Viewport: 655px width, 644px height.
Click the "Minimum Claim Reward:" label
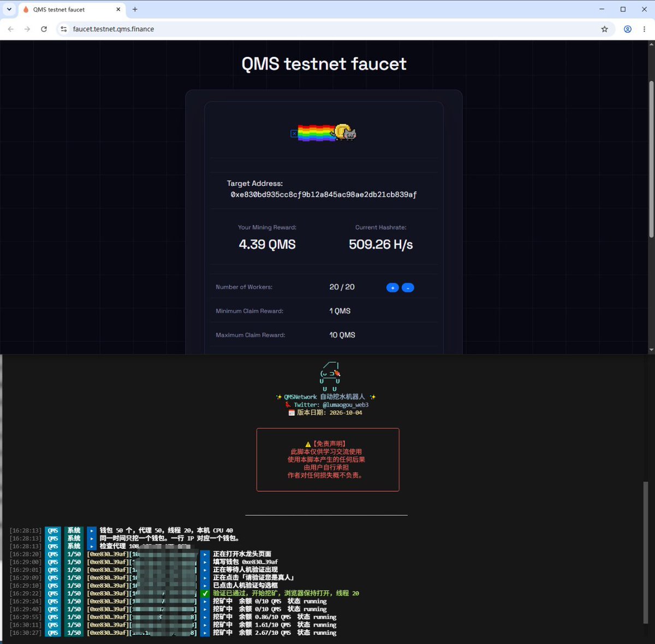tap(249, 311)
